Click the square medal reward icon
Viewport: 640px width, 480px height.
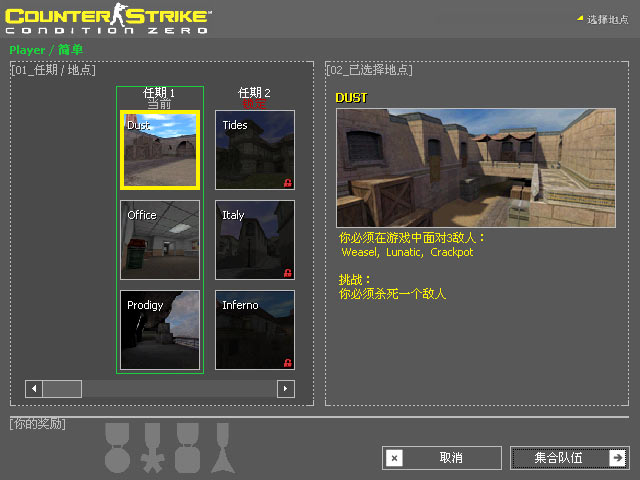click(x=188, y=448)
